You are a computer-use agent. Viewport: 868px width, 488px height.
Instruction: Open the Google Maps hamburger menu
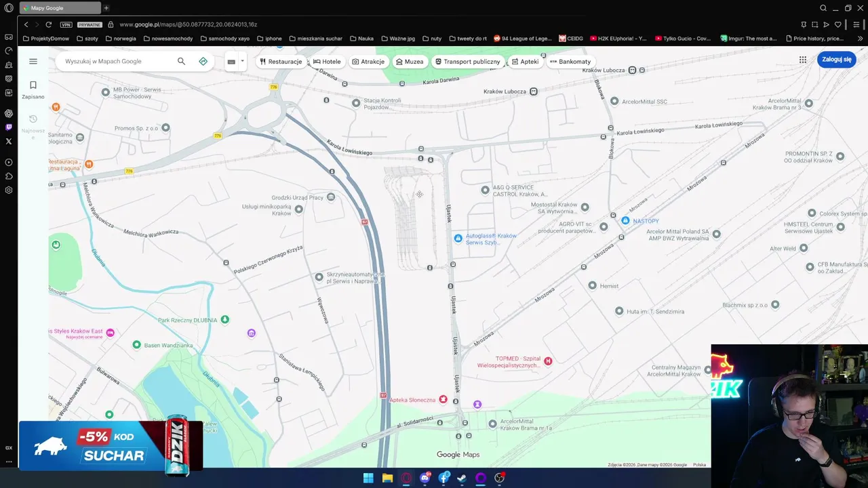coord(33,61)
